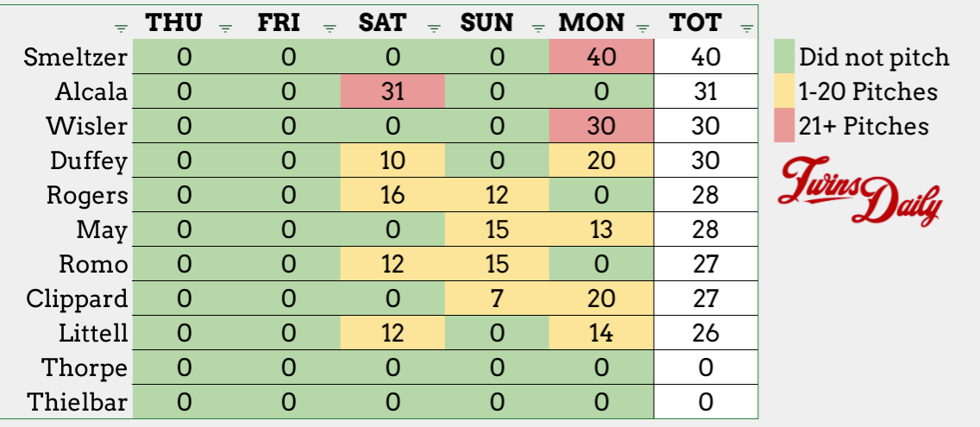The height and width of the screenshot is (427, 980).
Task: Select Wisler's Monday cell showing 30
Action: (x=602, y=126)
